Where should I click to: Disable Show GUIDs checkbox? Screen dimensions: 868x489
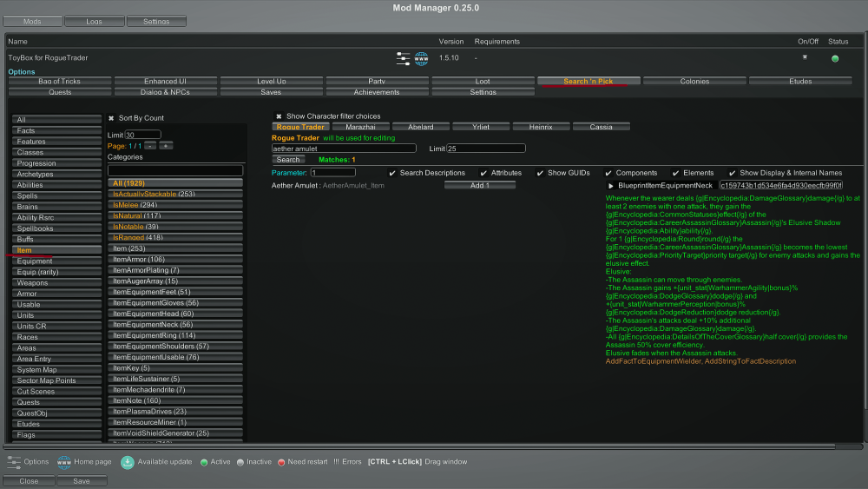[x=540, y=173]
